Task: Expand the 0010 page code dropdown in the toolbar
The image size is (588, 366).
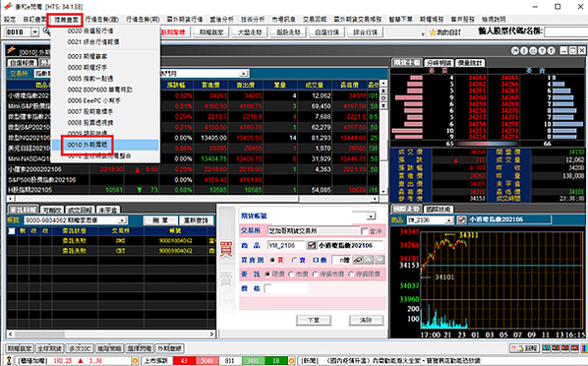Action: point(34,32)
